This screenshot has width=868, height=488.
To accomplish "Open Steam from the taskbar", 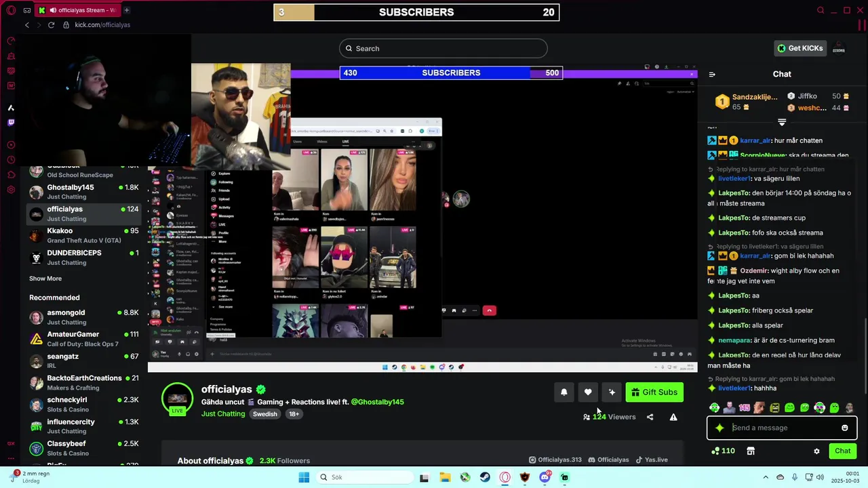I will pyautogui.click(x=485, y=477).
